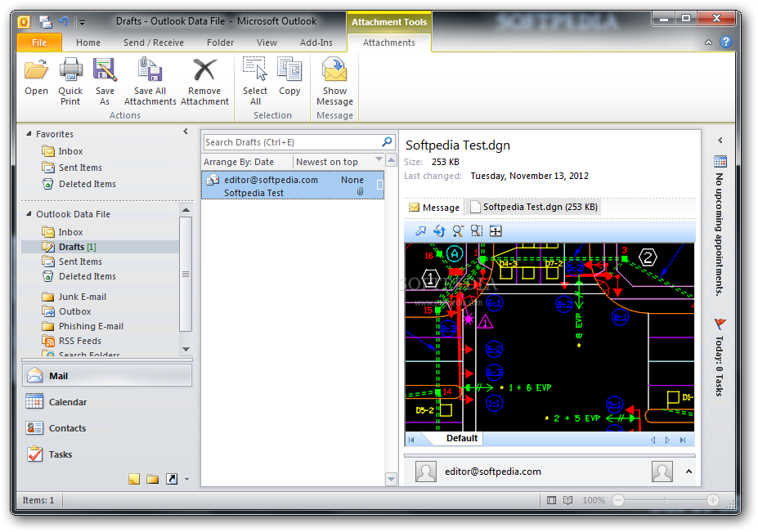Switch to the Send / Receive tab

pyautogui.click(x=154, y=42)
